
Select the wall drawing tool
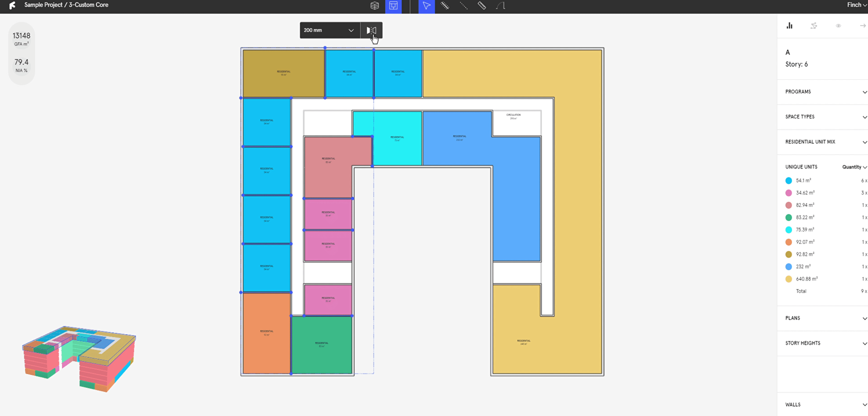pos(445,6)
